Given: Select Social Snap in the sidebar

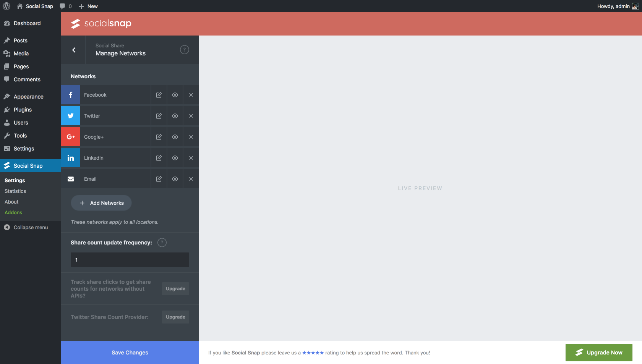Looking at the screenshot, I should click(31, 166).
